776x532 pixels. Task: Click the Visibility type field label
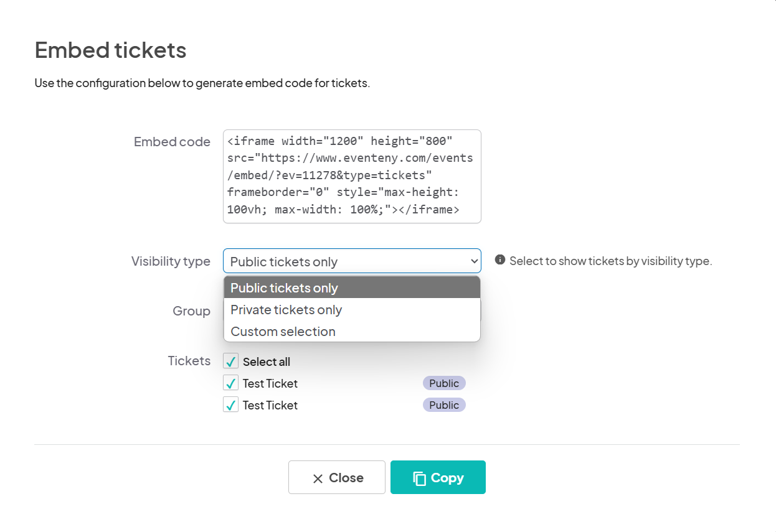(171, 261)
